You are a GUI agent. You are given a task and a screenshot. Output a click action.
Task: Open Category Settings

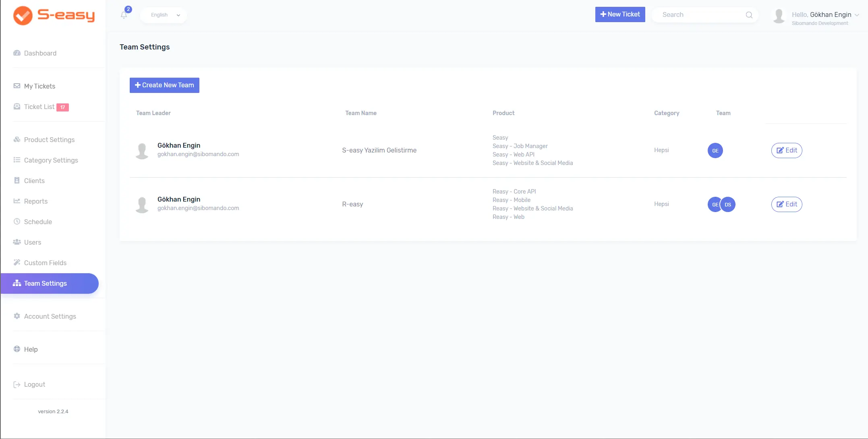[51, 160]
